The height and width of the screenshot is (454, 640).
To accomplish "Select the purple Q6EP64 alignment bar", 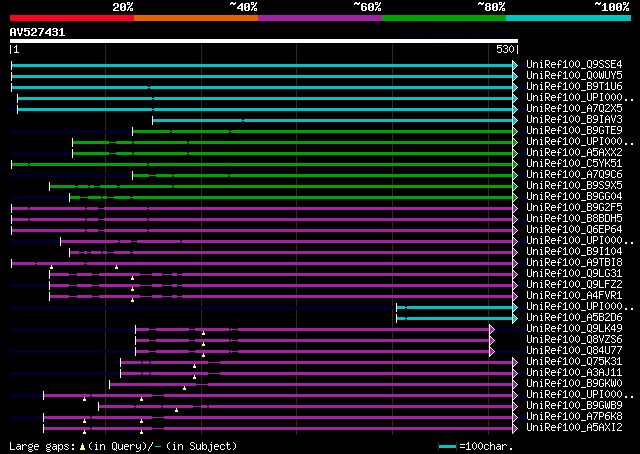I will coord(262,231).
